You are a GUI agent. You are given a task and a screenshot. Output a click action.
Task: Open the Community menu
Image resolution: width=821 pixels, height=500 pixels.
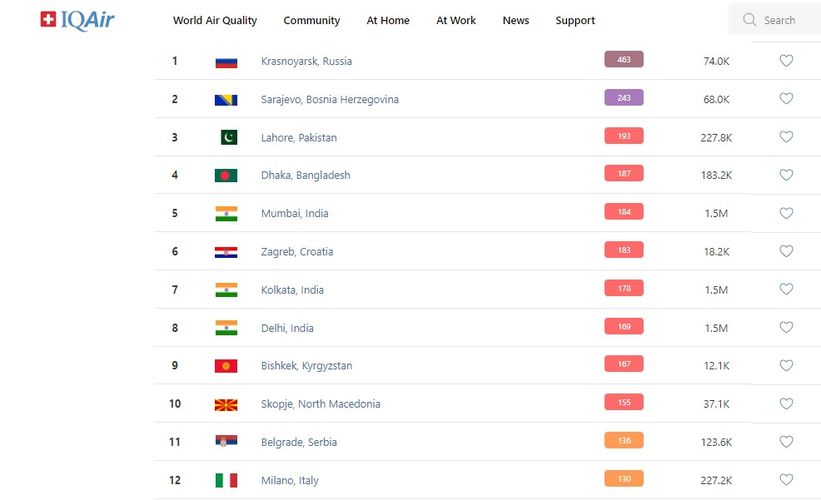click(311, 21)
